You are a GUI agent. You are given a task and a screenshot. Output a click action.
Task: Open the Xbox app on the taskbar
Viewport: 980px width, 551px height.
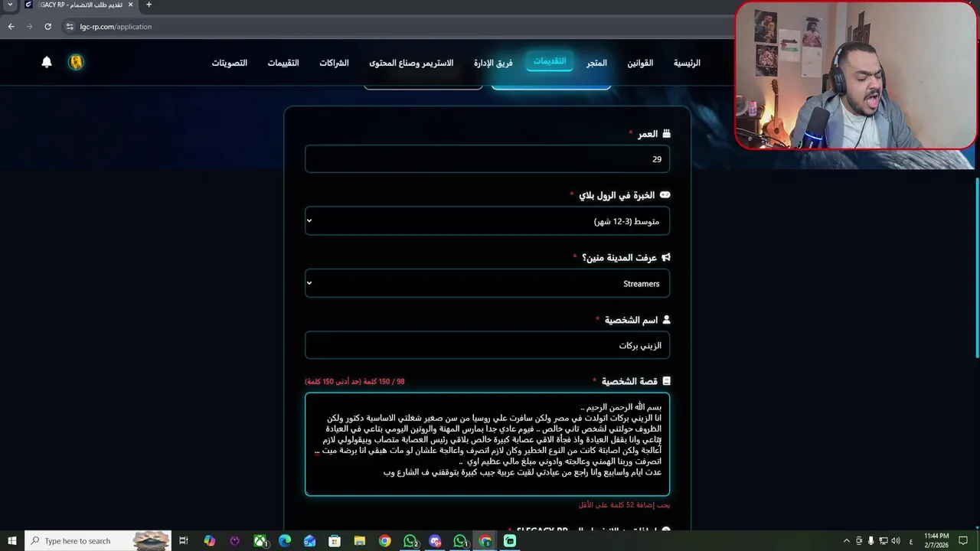260,541
